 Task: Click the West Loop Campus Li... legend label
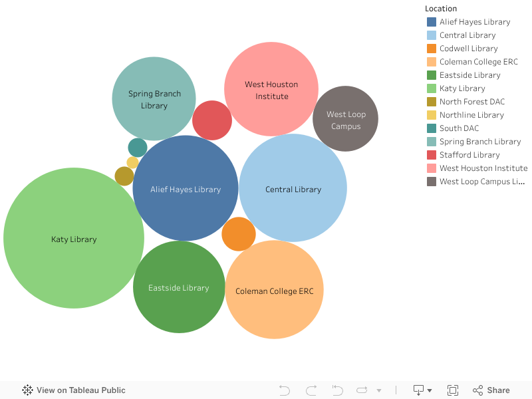pyautogui.click(x=482, y=182)
